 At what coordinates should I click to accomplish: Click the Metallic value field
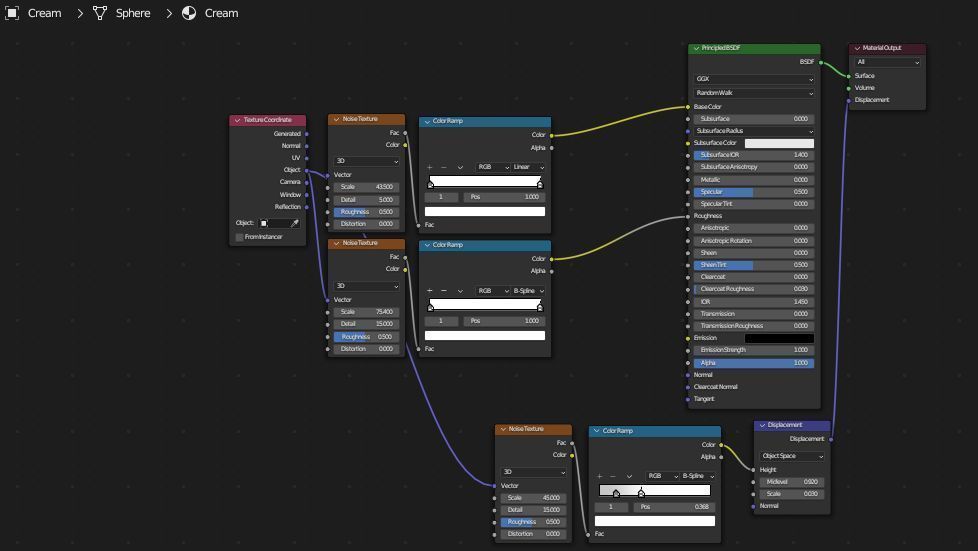pyautogui.click(x=754, y=180)
